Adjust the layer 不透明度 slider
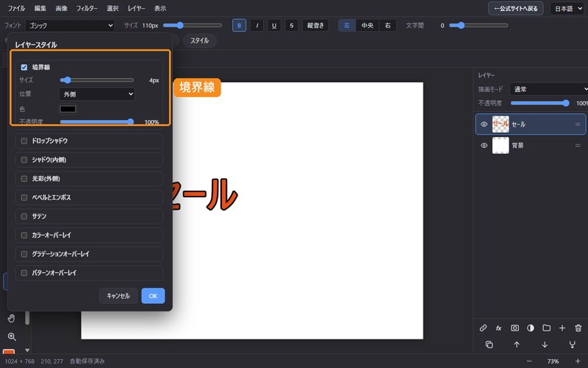Screen dimensions: 588x368 [540, 103]
